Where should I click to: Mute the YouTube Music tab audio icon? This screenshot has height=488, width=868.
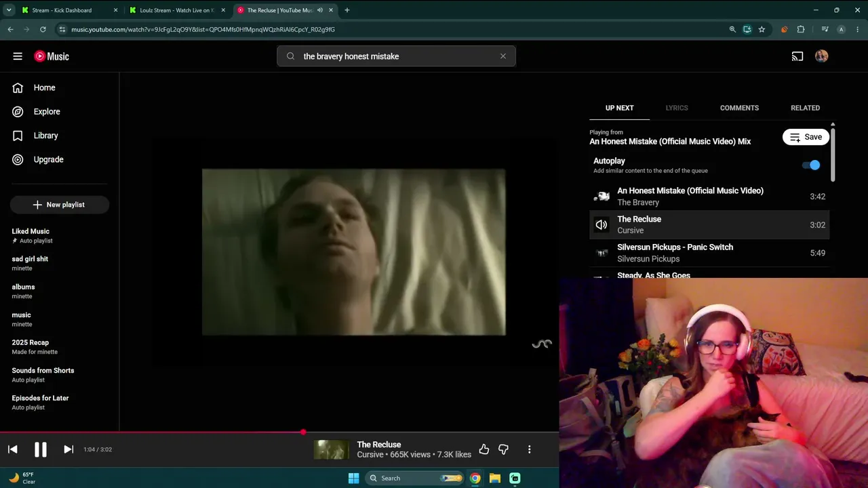click(320, 10)
